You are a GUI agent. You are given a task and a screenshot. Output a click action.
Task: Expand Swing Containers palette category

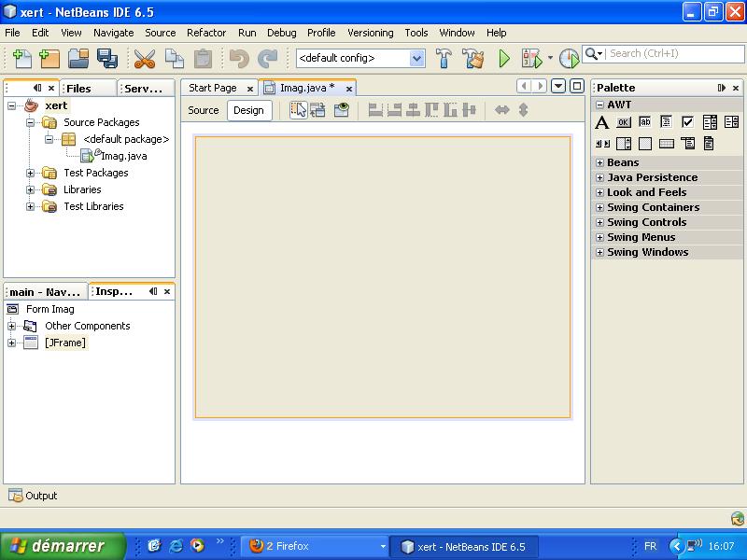pos(599,207)
